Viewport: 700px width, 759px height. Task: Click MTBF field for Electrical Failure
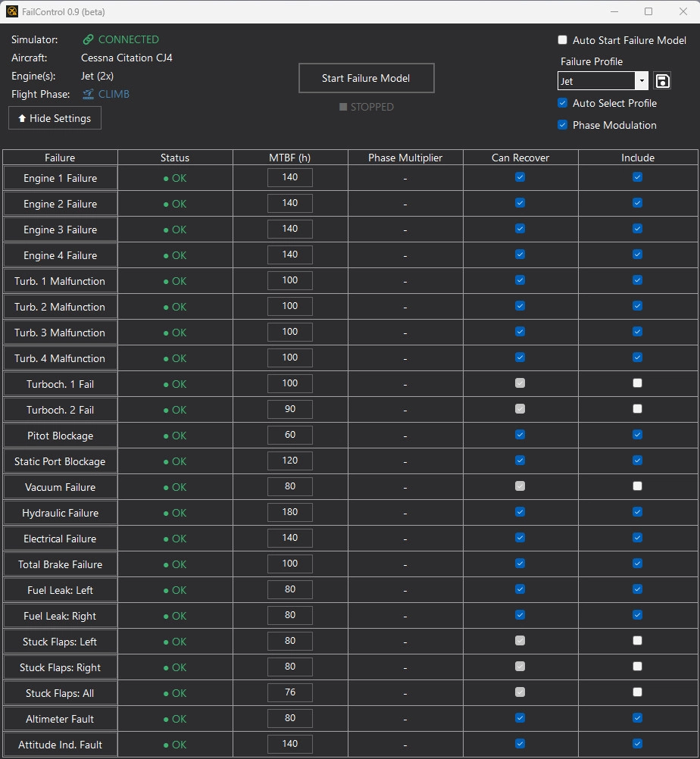(x=290, y=538)
